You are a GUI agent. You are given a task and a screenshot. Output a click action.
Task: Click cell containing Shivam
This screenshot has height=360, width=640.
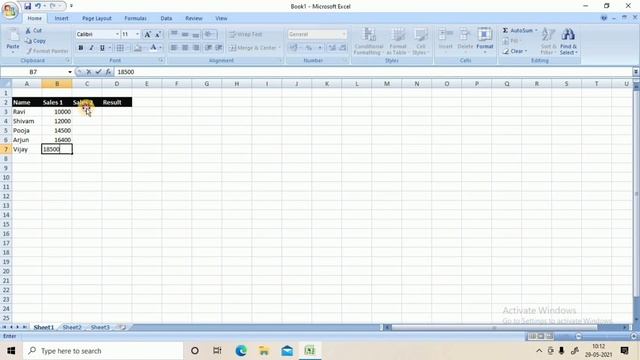point(27,121)
